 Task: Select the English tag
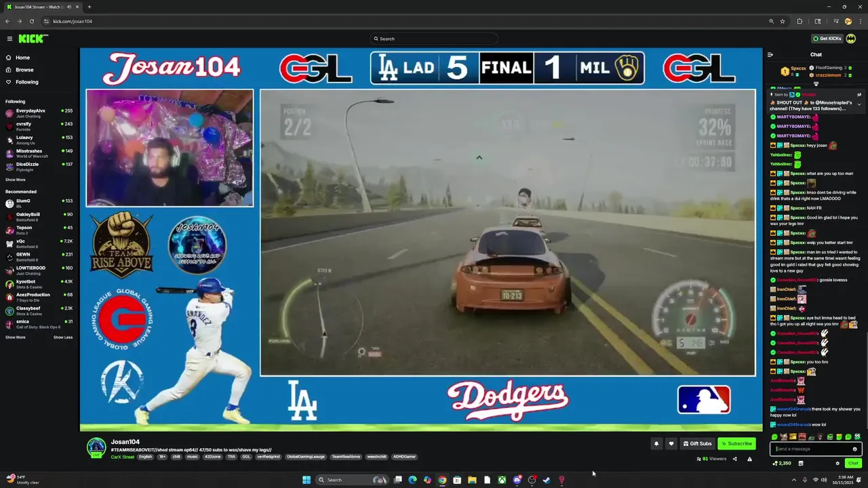click(x=146, y=457)
